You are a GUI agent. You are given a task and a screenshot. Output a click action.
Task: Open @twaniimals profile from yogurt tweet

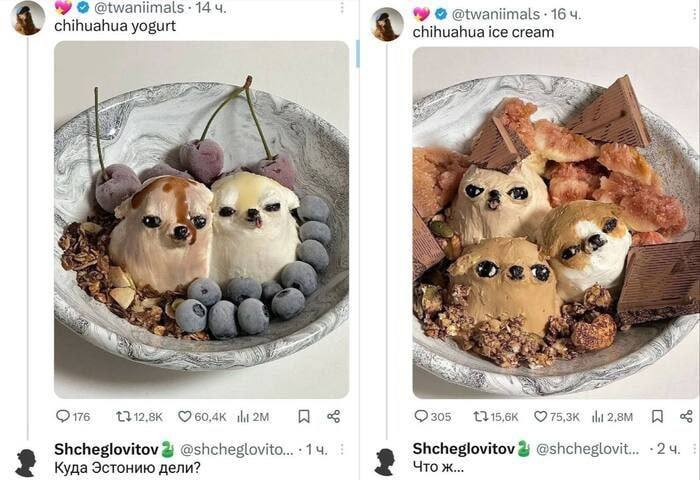click(x=139, y=7)
